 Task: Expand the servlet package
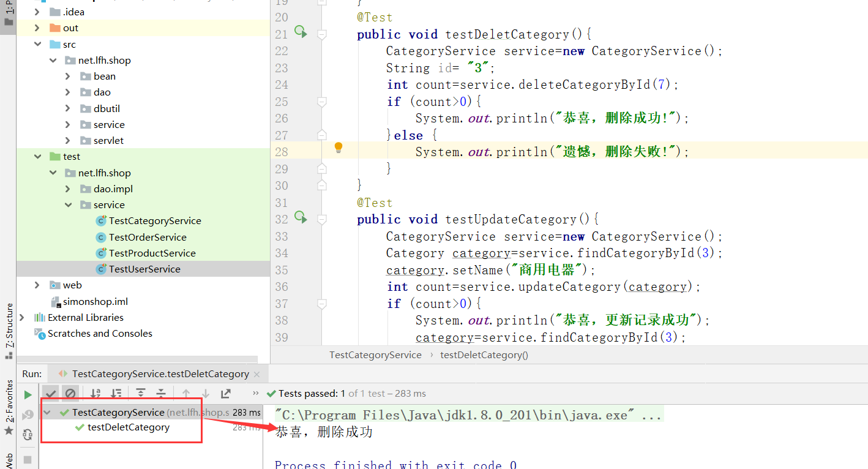coord(67,140)
